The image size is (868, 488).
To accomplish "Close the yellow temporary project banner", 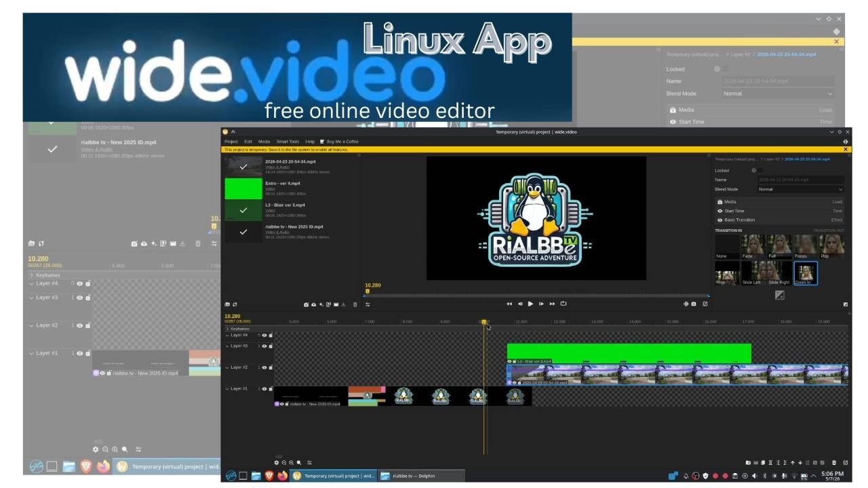I will point(846,149).
